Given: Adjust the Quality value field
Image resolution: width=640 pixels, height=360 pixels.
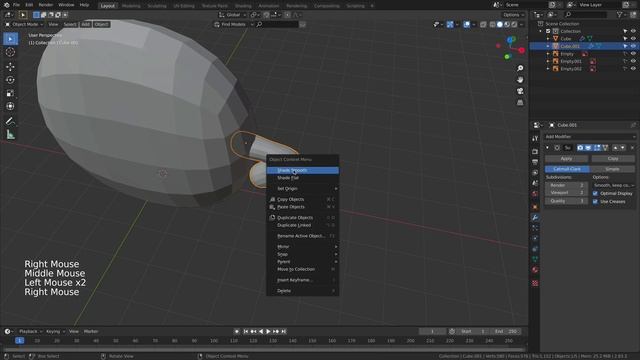Looking at the screenshot, I should [x=566, y=201].
